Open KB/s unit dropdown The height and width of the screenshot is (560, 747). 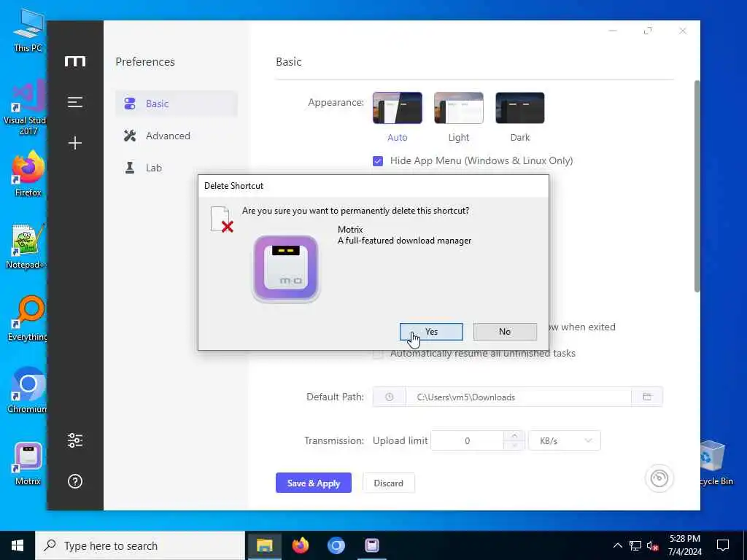click(x=565, y=440)
